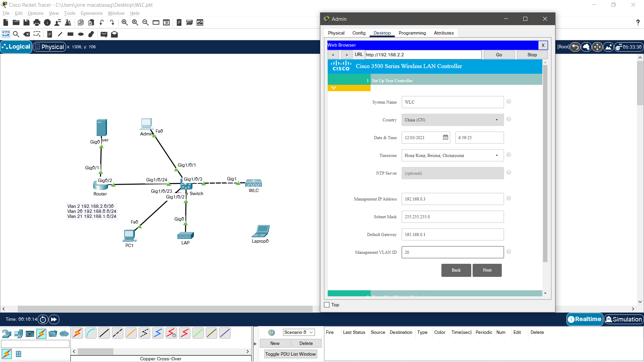Open the Programming tab
Viewport: 644px width, 362px height.
click(412, 33)
